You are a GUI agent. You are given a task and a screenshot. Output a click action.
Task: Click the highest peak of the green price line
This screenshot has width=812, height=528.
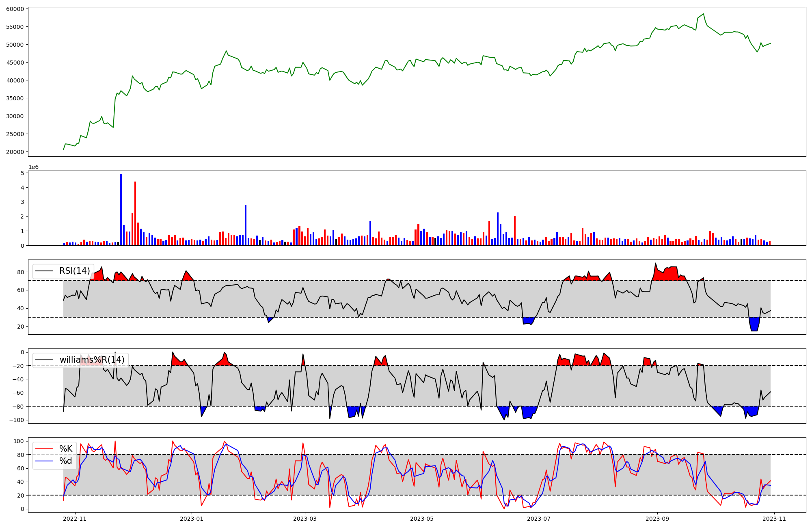coord(704,14)
